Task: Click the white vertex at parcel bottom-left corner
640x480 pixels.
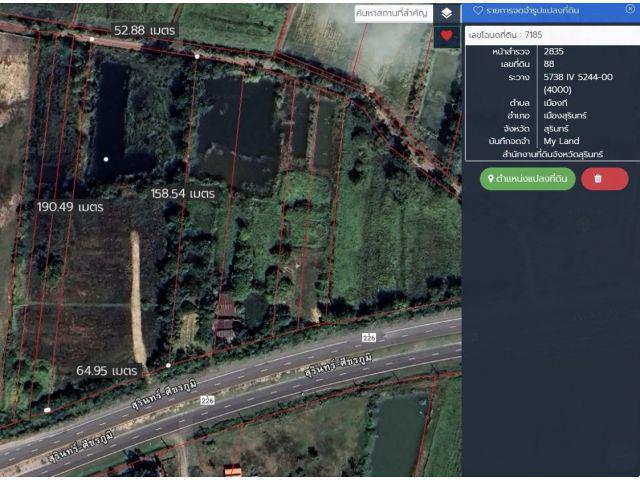Action: 47,410
